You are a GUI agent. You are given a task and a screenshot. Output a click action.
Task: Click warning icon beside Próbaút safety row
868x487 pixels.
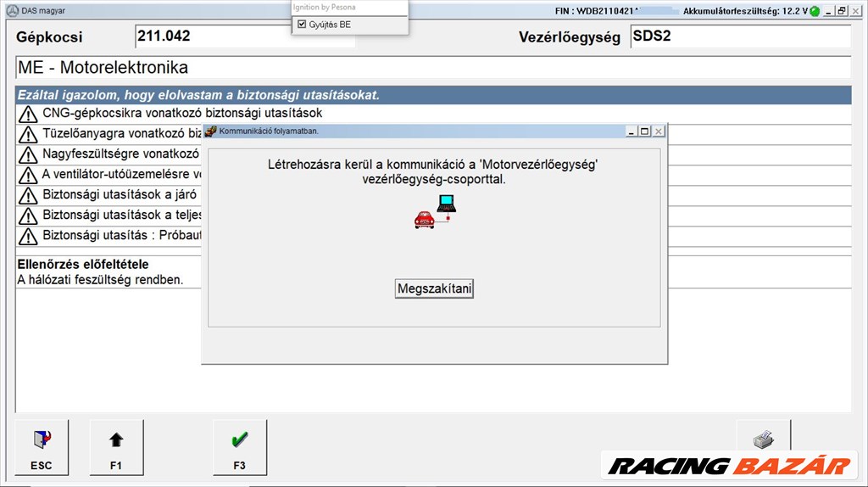coord(28,237)
